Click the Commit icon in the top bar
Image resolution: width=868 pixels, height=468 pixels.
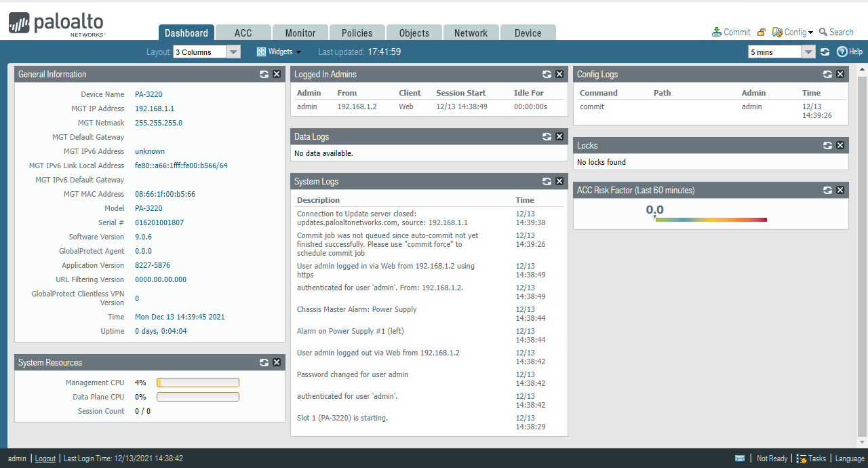point(717,32)
